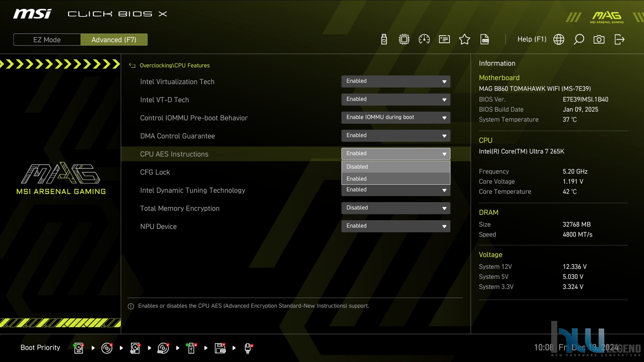Open the Intel Virtualization Tech dropdown
Viewport: 644px width, 362px height.
coord(396,81)
